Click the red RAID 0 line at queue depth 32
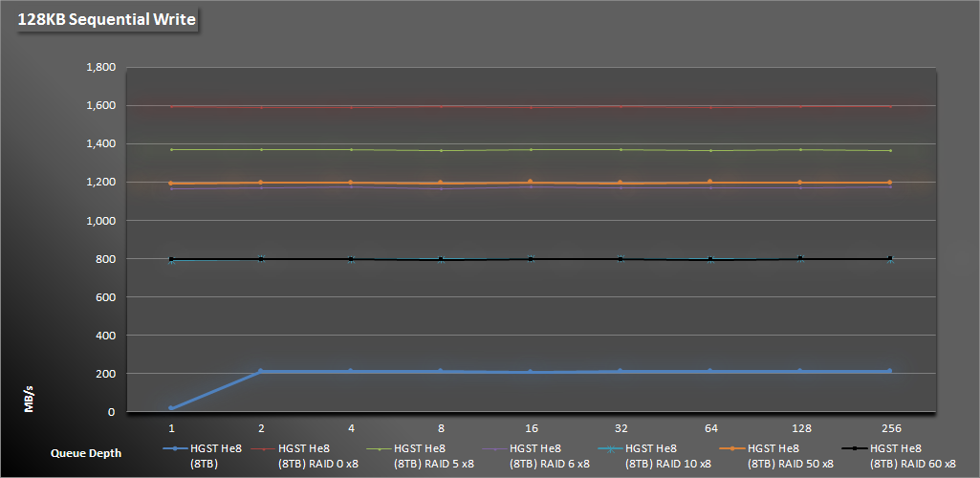 pyautogui.click(x=621, y=106)
